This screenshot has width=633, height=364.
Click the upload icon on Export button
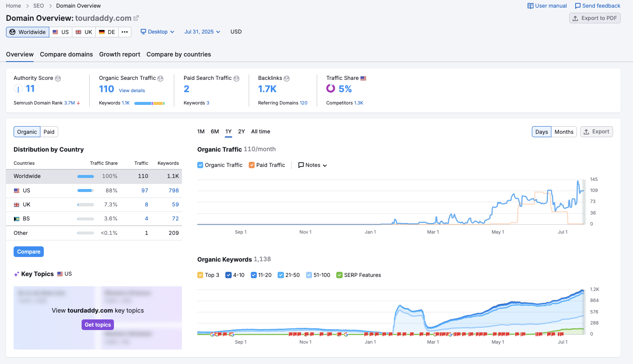coord(586,132)
